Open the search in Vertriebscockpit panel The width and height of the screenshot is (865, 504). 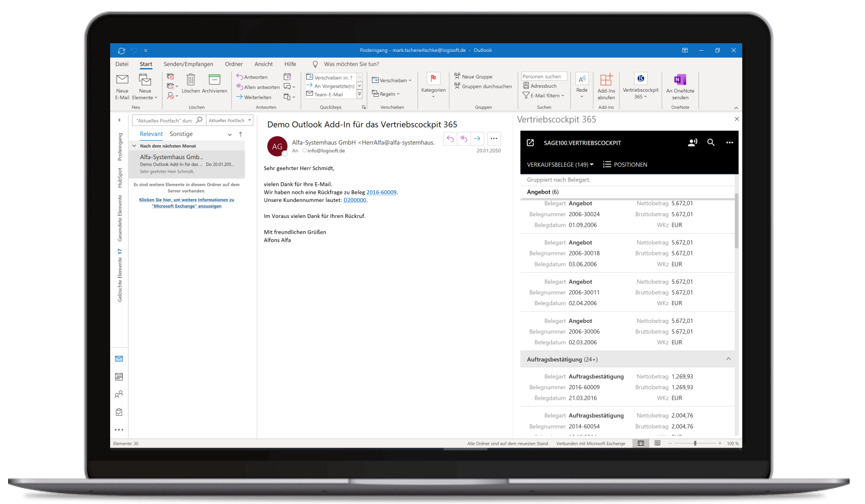(x=711, y=142)
